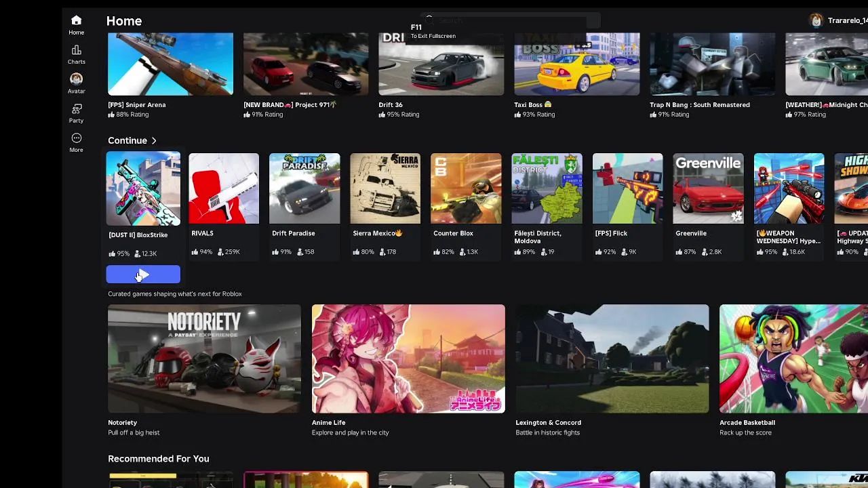Open the Fălești District, Moldova thumbnail
Screen dimensions: 868x488
click(x=547, y=188)
